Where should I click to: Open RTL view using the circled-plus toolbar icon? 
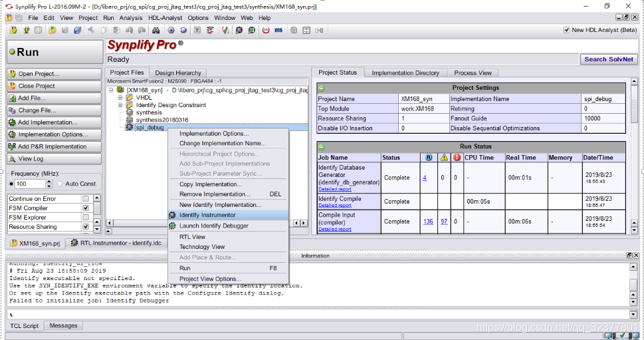171,30
